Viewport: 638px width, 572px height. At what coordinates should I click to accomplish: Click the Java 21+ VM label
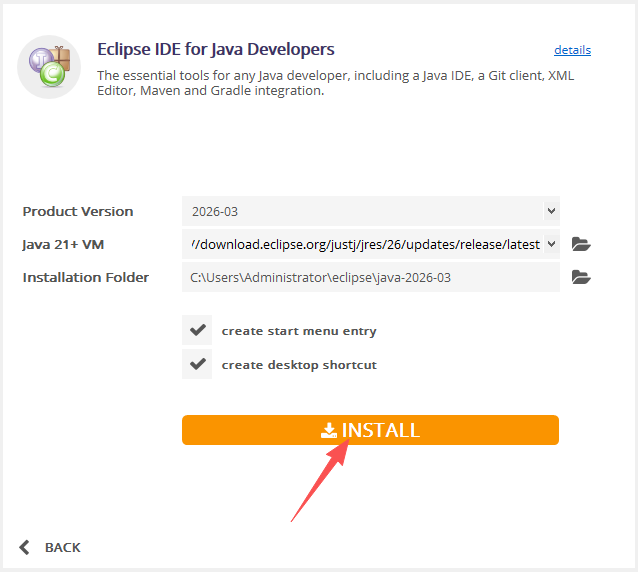click(x=63, y=245)
